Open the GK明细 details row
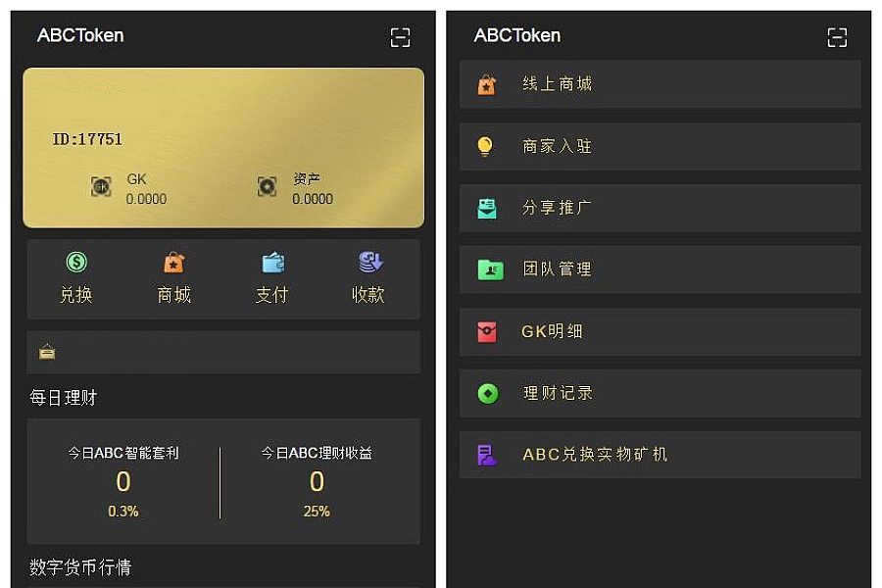The height and width of the screenshot is (588, 882). coord(660,332)
